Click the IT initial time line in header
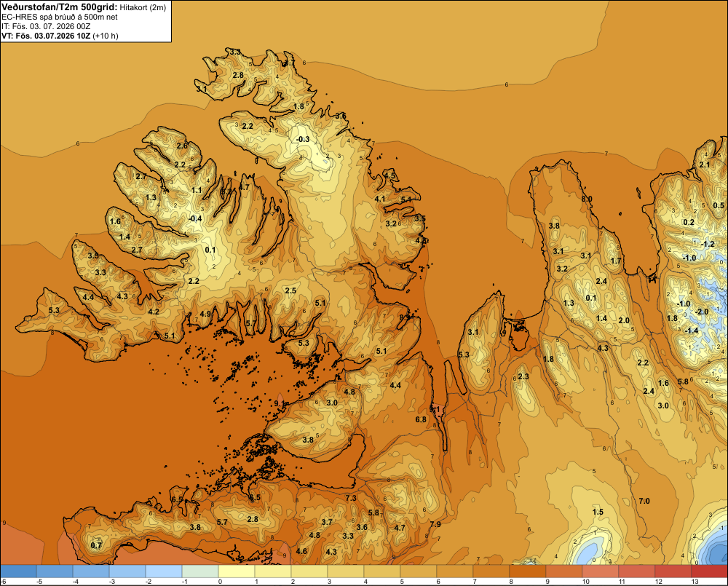Image resolution: width=728 pixels, height=586 pixels. (x=46, y=26)
